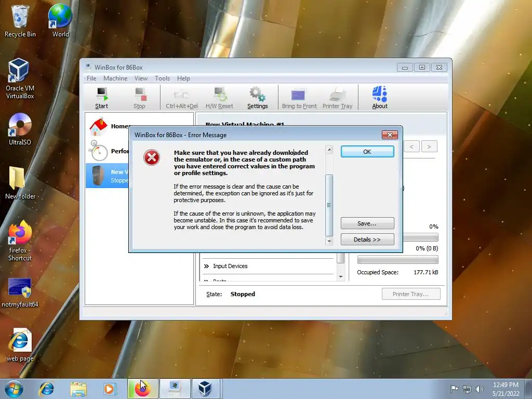The width and height of the screenshot is (532, 399).
Task: Close the Error Message dialog
Action: tap(390, 135)
